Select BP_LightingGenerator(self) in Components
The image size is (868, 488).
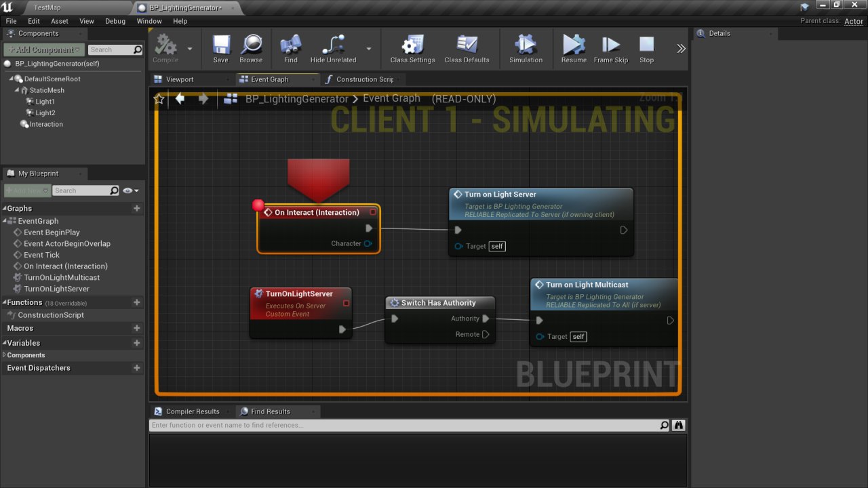pyautogui.click(x=57, y=64)
